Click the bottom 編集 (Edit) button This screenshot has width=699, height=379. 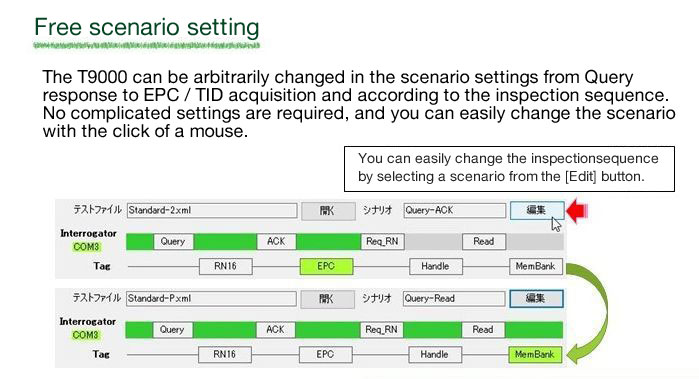[536, 298]
